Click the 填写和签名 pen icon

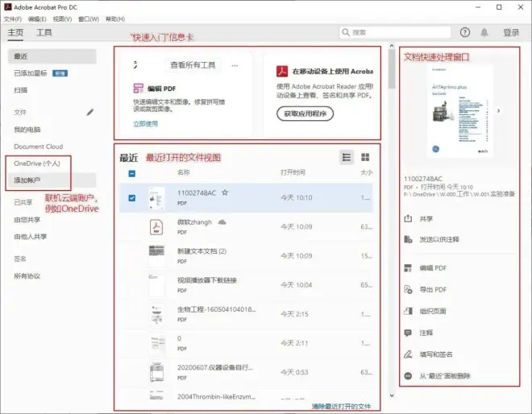point(408,354)
